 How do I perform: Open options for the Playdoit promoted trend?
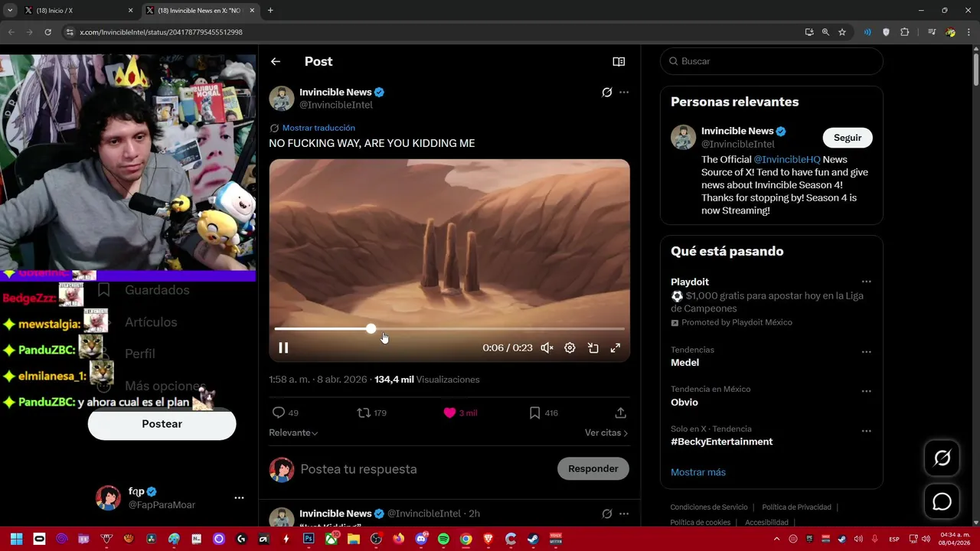[866, 282]
